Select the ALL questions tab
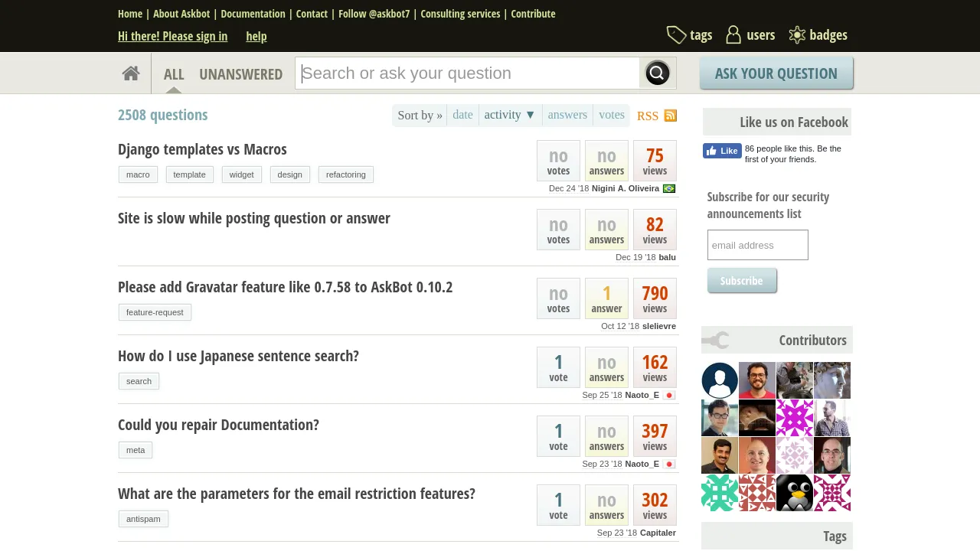Viewport: 980px width, 551px height. [x=174, y=74]
